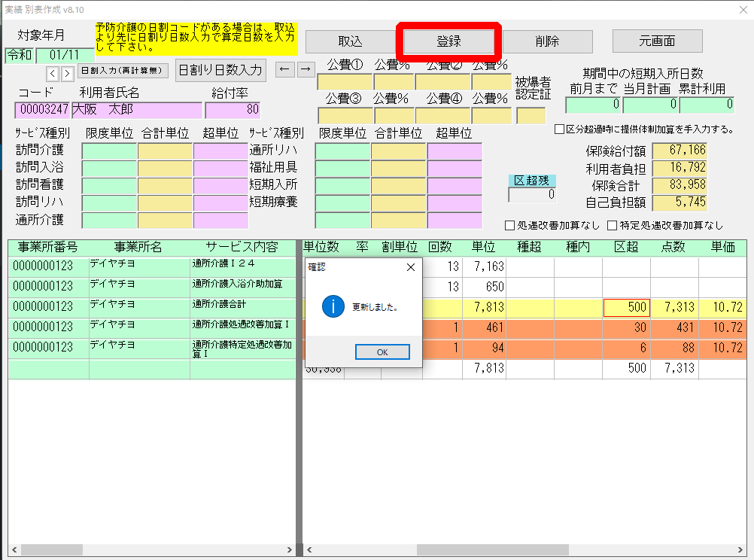
Task: Click left scroll arrow of left table scrollbar
Action: (15, 549)
